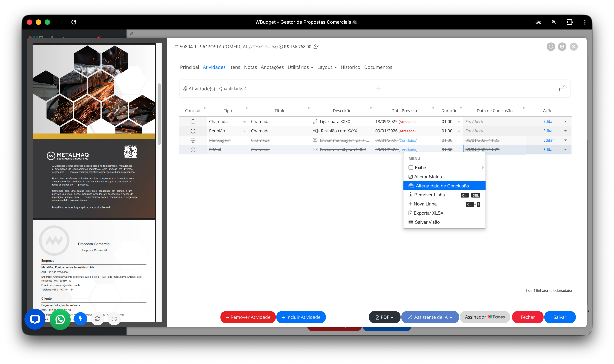Toggle conclude circle for Reunião com XXXX row
The image size is (614, 364).
(193, 131)
